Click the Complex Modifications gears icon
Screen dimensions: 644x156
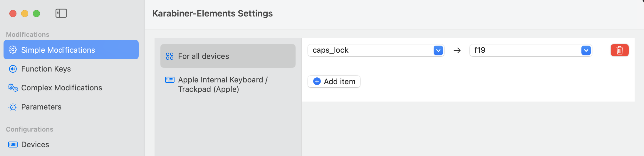(x=13, y=88)
